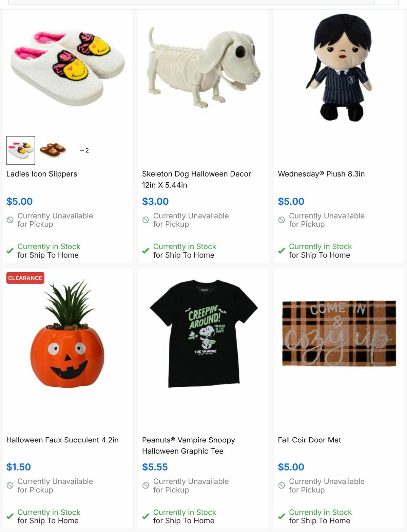407x532 pixels.
Task: Open the Halloween Faux Succulent 4.2in title
Action: pos(62,440)
